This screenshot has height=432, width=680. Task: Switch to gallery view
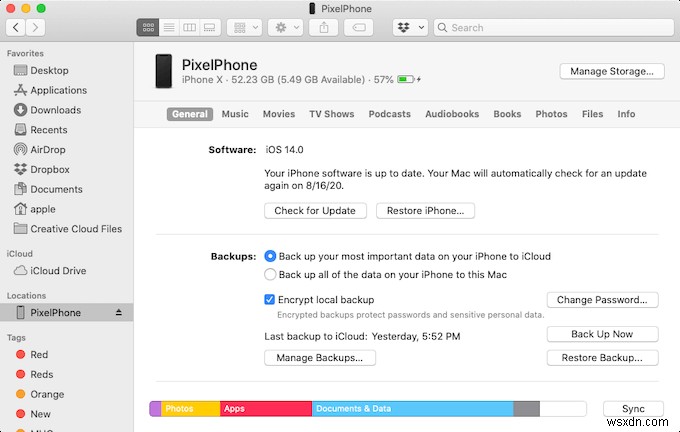[210, 27]
